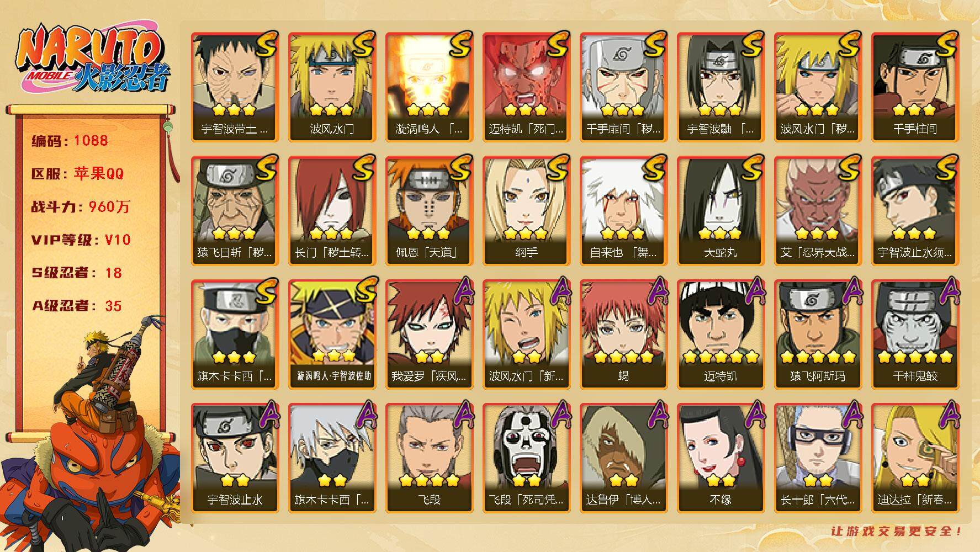Image resolution: width=980 pixels, height=552 pixels.
Task: Select the 千手柱间 ninja card
Action: pyautogui.click(x=915, y=87)
